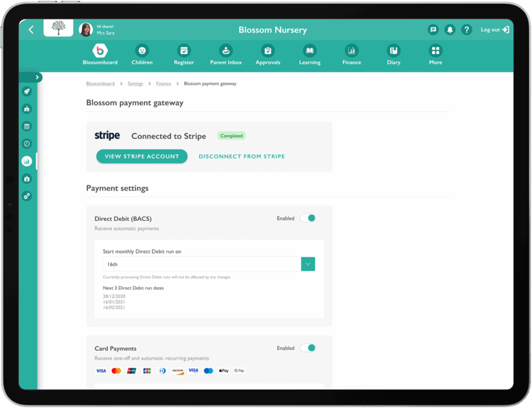Open the Direct Debit run day dropdown arrow
Viewport: 532px width, 408px height.
308,264
